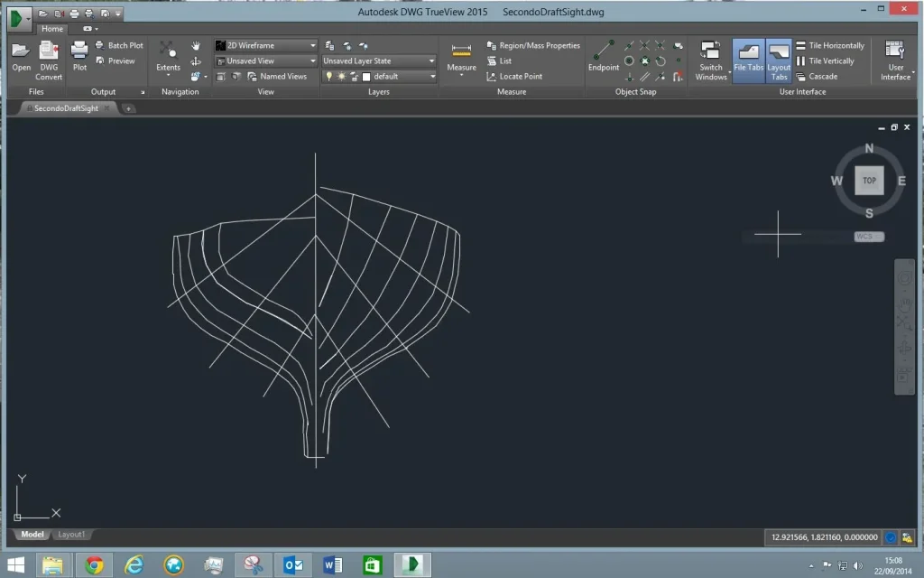The height and width of the screenshot is (578, 924).
Task: Open the Named Views manager
Action: pos(277,76)
